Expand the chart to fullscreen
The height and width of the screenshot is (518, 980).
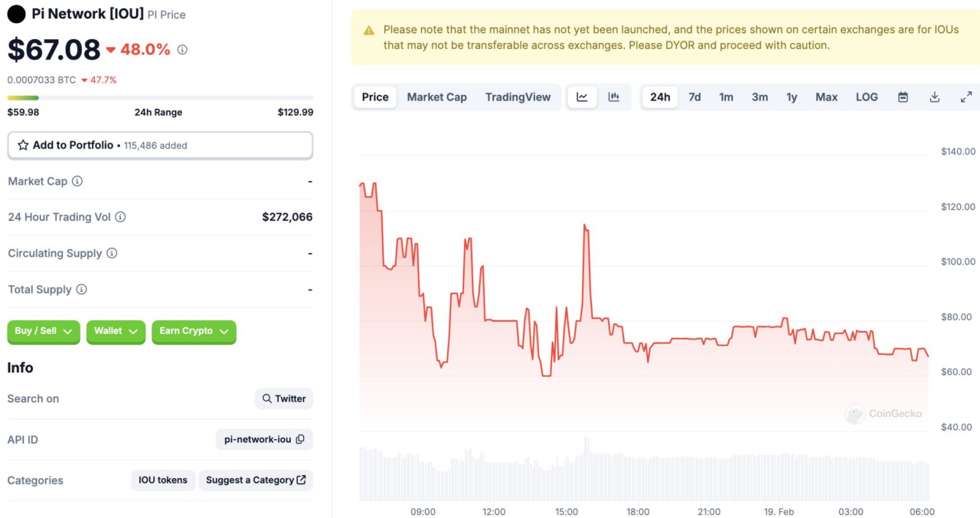click(965, 97)
